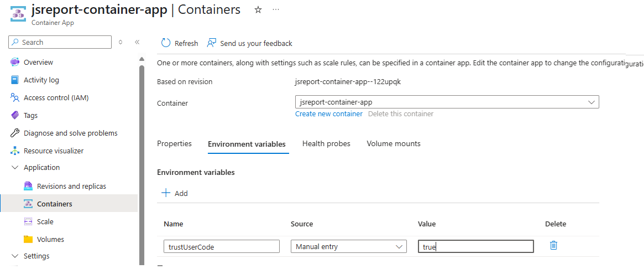
Task: Click Send us your feedback
Action: 249,43
